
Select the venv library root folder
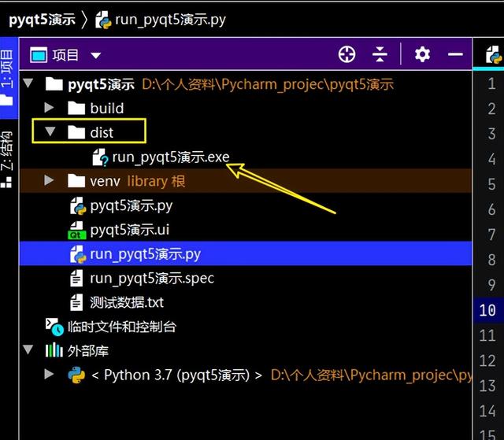[246, 181]
